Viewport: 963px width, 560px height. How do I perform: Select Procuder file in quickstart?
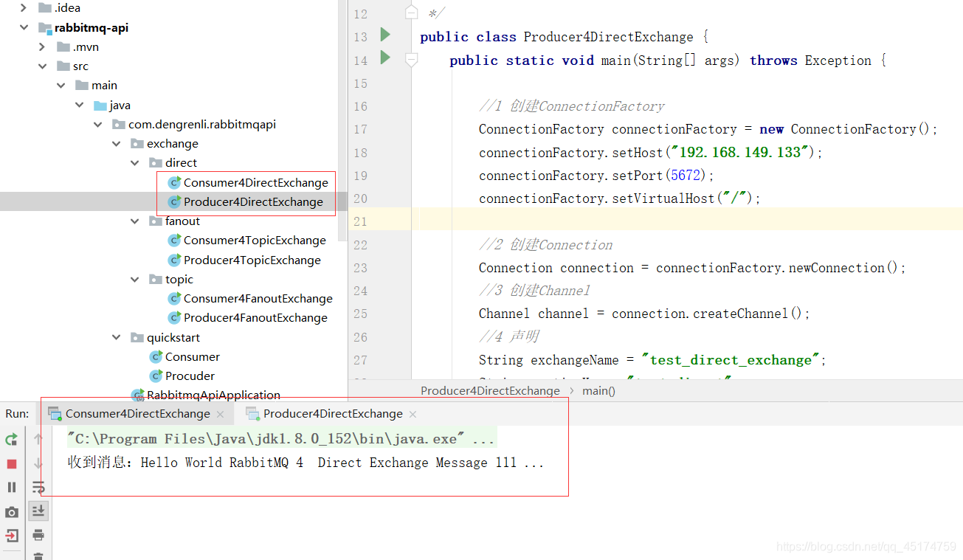190,376
